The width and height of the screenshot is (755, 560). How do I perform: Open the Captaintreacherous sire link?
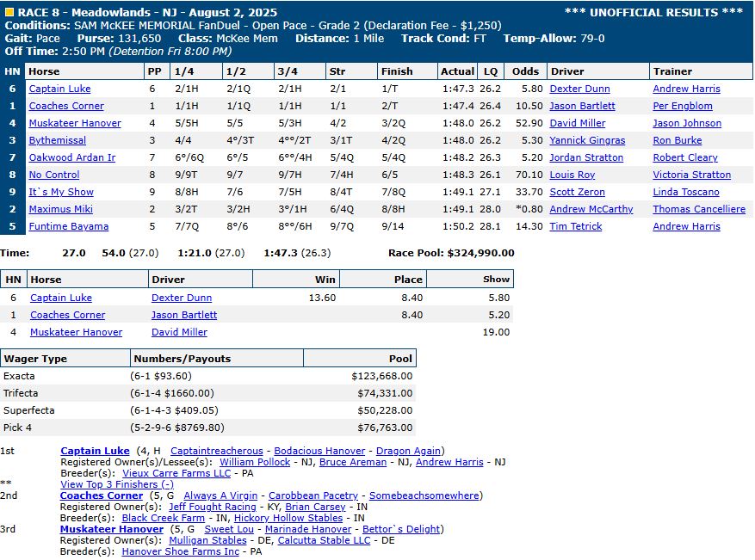[x=217, y=451]
